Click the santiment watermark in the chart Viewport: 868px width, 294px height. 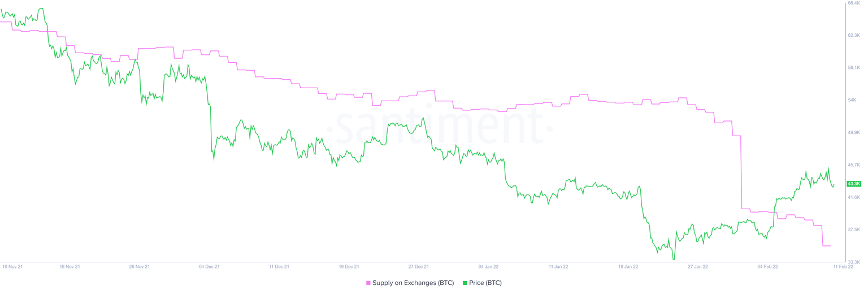[441, 127]
